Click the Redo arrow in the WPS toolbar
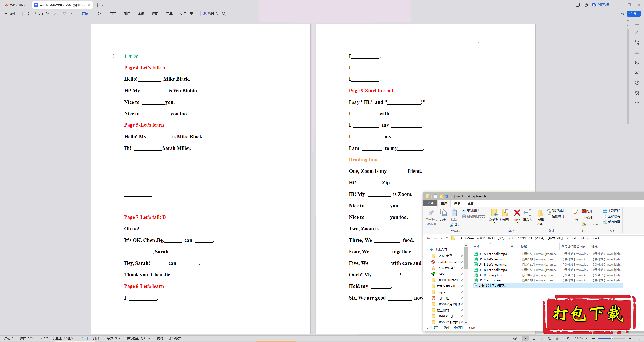Image resolution: width=644 pixels, height=342 pixels. 64,14
